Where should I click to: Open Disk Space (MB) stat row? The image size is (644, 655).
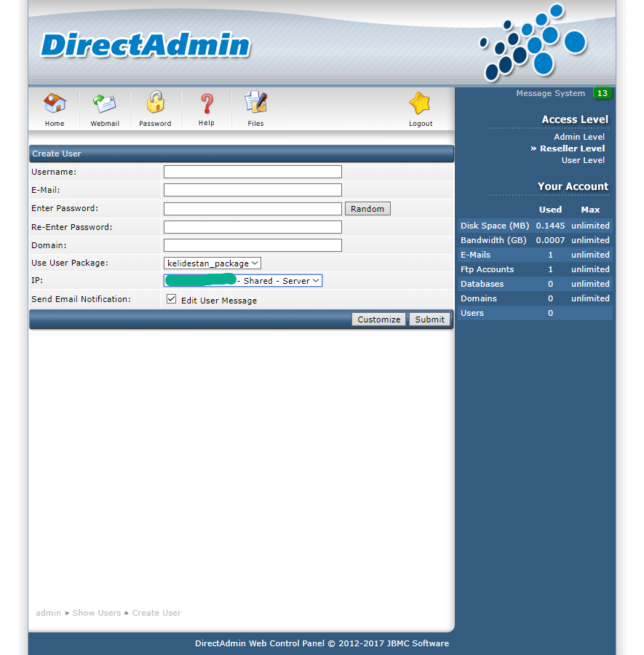coord(535,226)
